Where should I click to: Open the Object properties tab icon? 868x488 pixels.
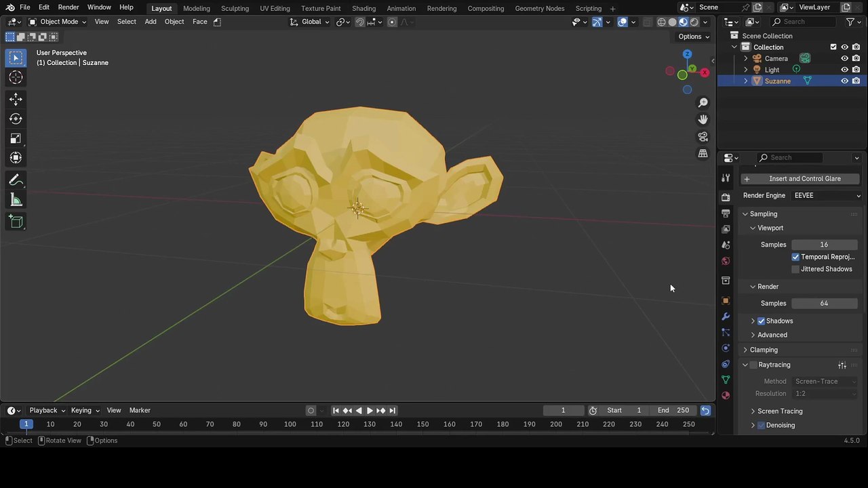726,300
